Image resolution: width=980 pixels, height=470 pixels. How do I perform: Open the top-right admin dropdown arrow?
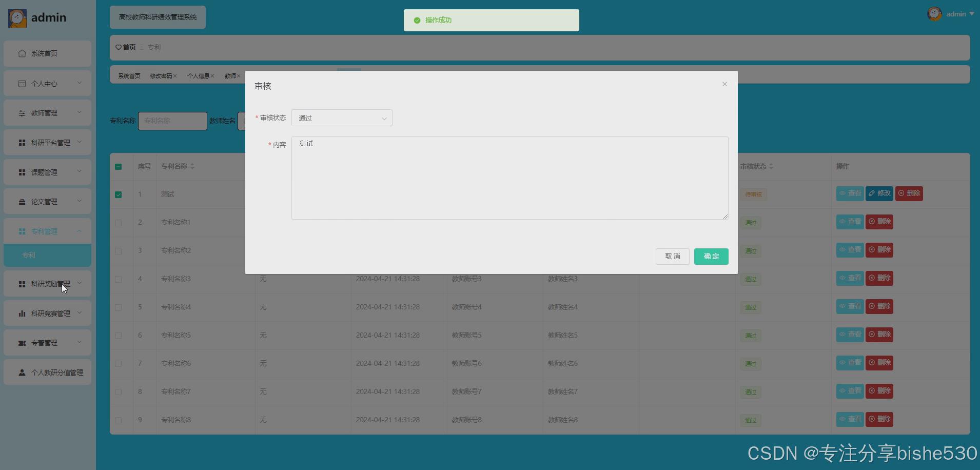tap(971, 14)
